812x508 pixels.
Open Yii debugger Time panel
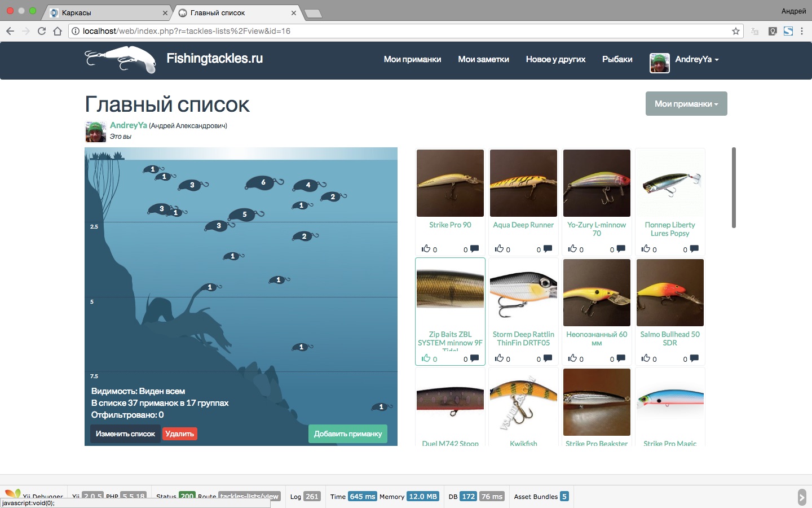click(354, 497)
